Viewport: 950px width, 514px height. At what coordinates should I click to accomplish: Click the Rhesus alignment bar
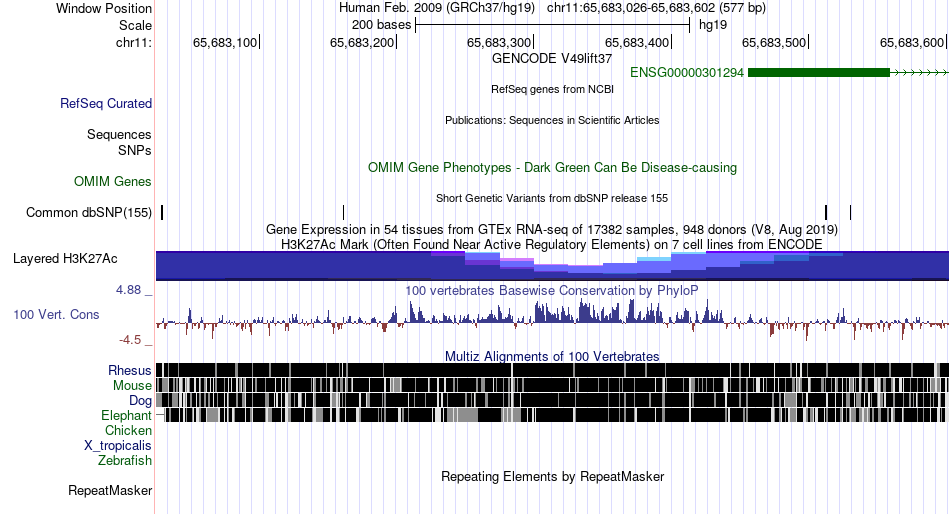tap(552, 370)
